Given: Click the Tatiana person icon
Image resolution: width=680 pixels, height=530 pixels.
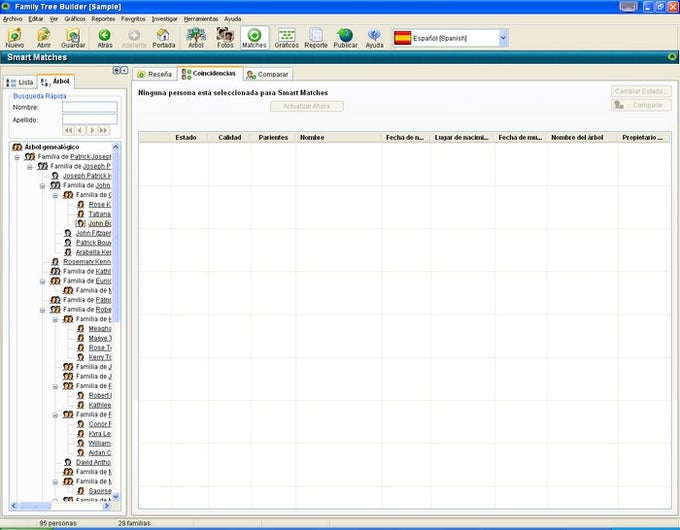Looking at the screenshot, I should (81, 214).
